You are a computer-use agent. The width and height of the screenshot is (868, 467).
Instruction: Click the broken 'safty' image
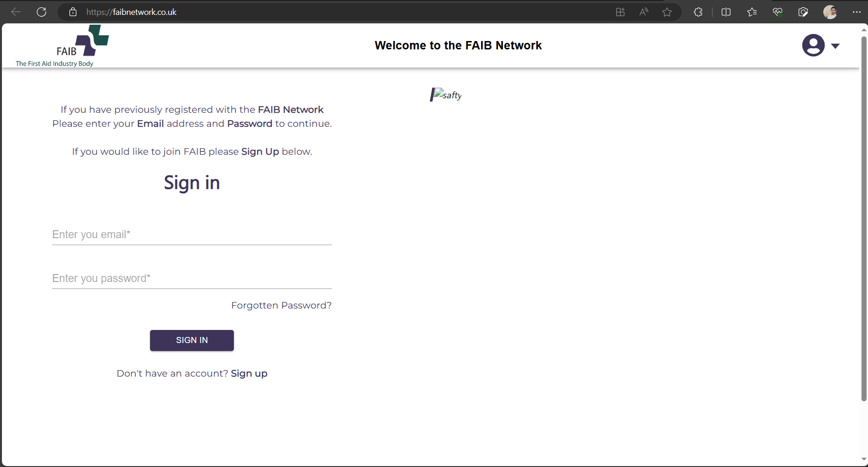[x=446, y=95]
